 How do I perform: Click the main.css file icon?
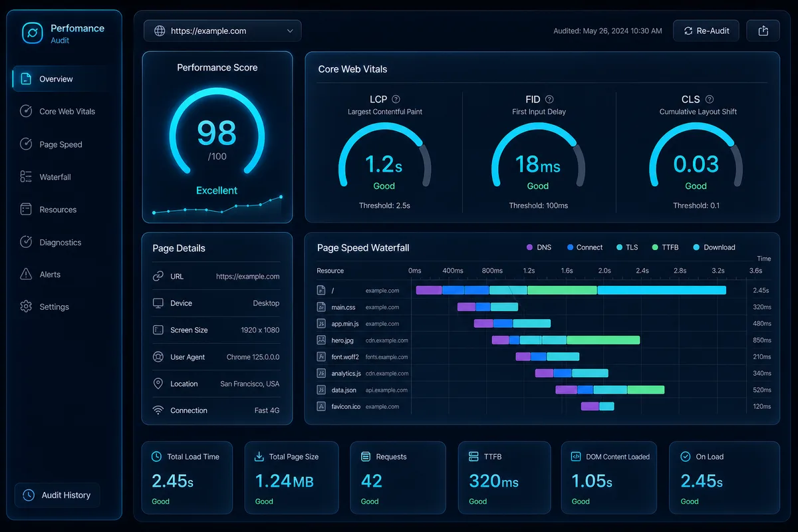click(321, 307)
